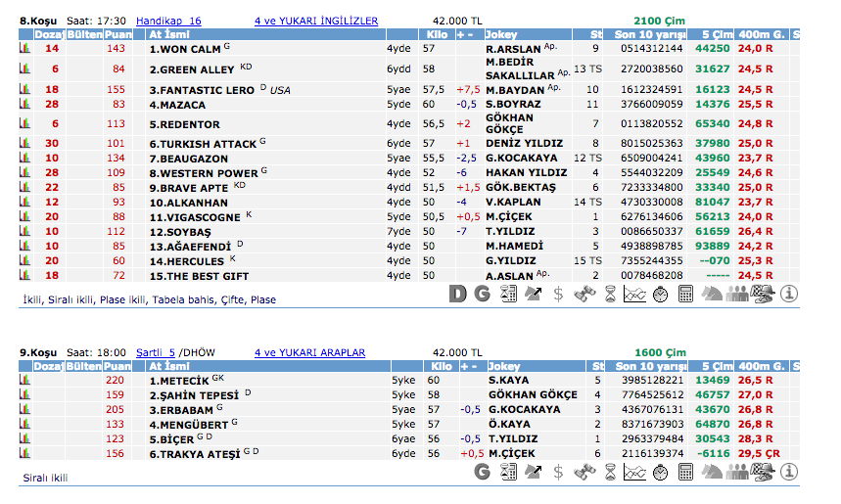The height and width of the screenshot is (504, 841).
Task: Click the hourglass icon under race 8
Action: (x=610, y=293)
